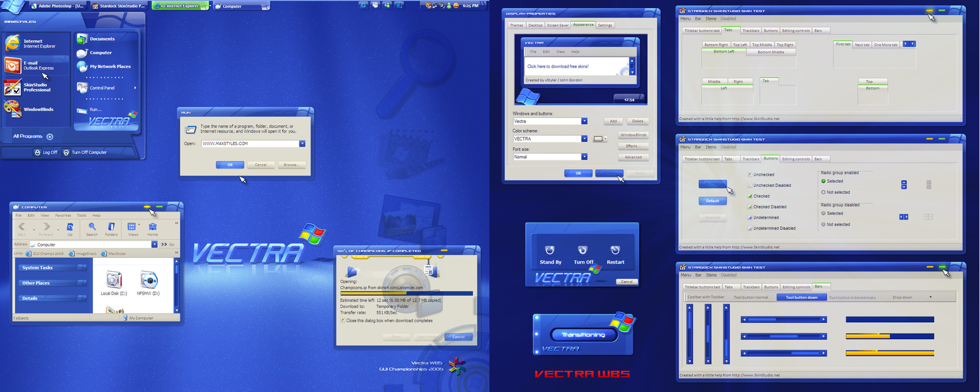Go Up one folder level

70,229
